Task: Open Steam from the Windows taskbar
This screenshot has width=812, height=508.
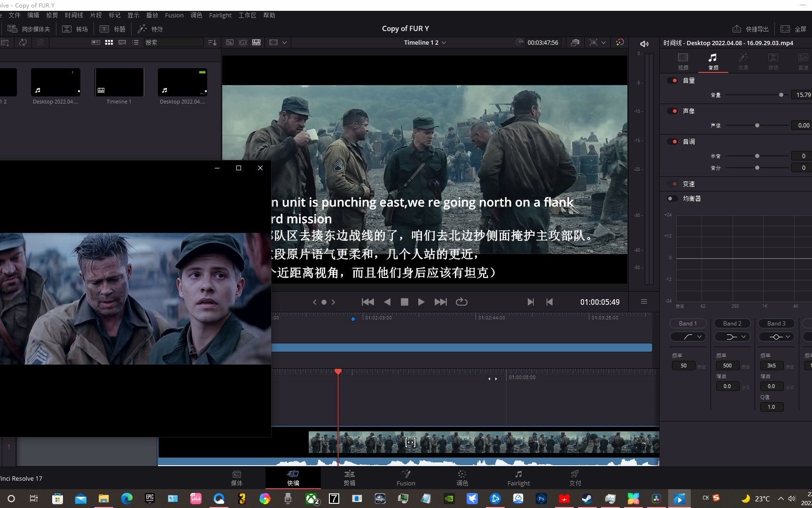Action: tap(587, 499)
